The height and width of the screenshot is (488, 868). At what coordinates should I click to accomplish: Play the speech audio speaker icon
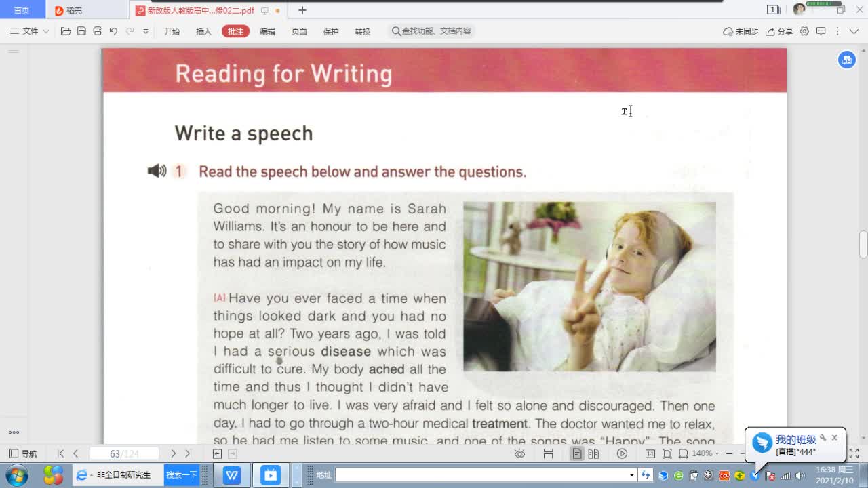point(157,171)
